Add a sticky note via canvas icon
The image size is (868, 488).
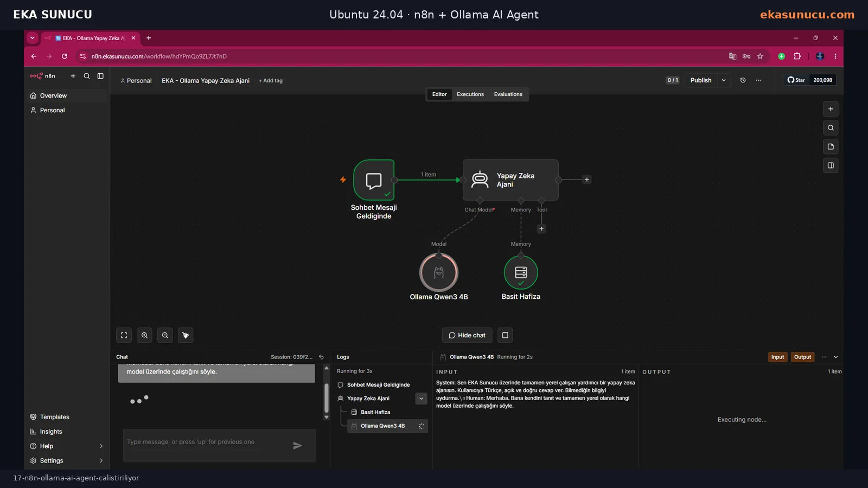pos(831,146)
